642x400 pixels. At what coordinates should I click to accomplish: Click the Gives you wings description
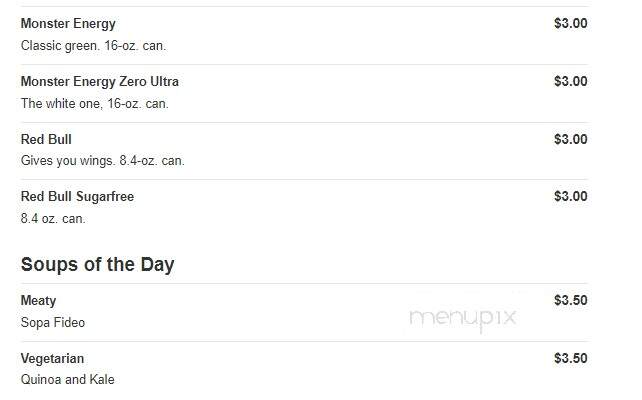(103, 161)
